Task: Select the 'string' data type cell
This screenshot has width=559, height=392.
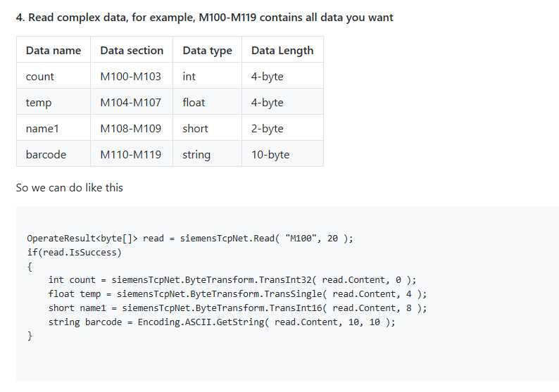Action: tap(207, 154)
